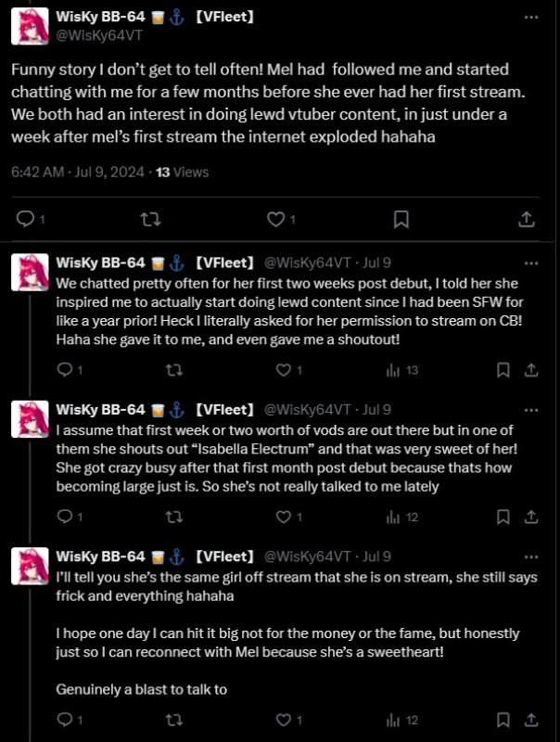Open WisKy BB-64 name on last reply
The height and width of the screenshot is (742, 560).
100,556
